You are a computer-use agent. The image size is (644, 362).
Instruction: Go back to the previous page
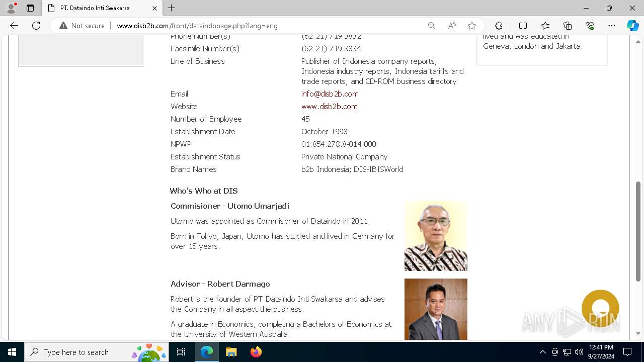click(x=14, y=26)
